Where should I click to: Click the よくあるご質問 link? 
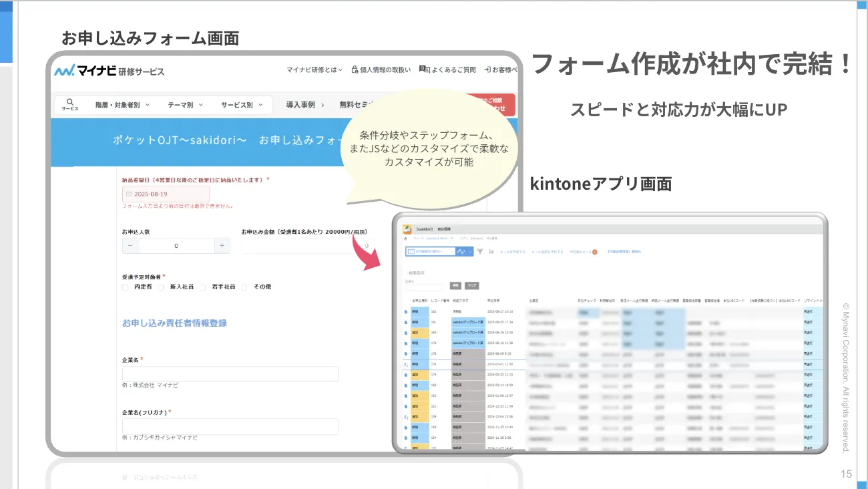(x=447, y=69)
